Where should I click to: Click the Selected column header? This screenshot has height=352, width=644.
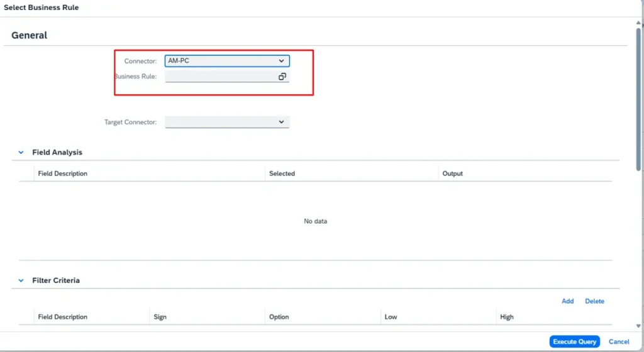[x=282, y=173]
